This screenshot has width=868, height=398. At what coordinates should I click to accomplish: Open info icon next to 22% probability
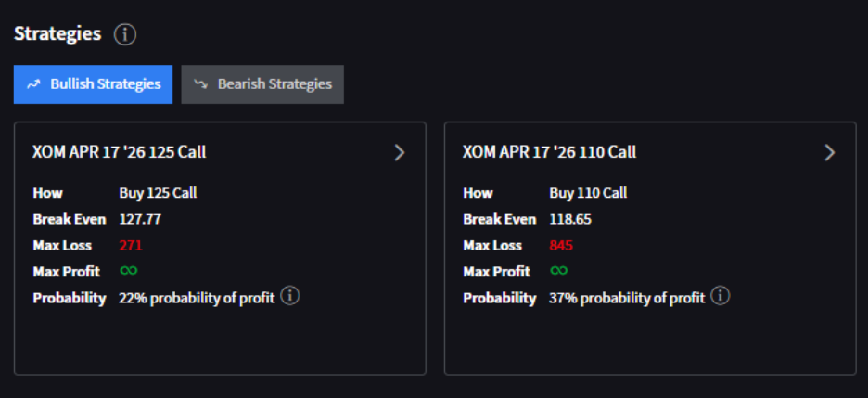290,296
